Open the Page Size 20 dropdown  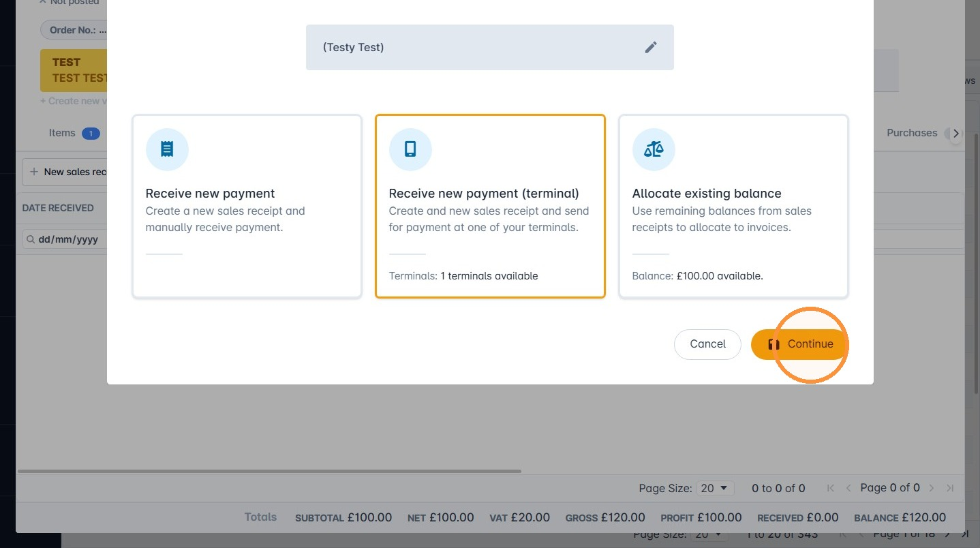coord(716,488)
